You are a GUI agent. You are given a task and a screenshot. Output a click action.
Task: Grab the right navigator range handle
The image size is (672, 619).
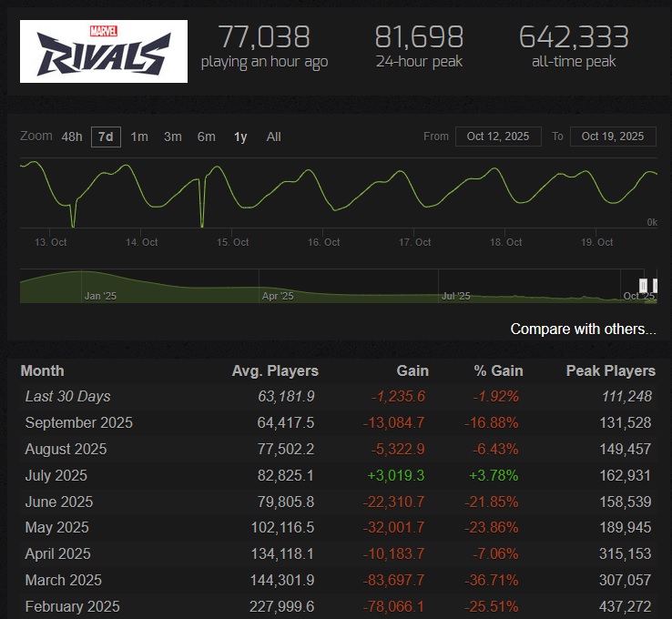(655, 285)
